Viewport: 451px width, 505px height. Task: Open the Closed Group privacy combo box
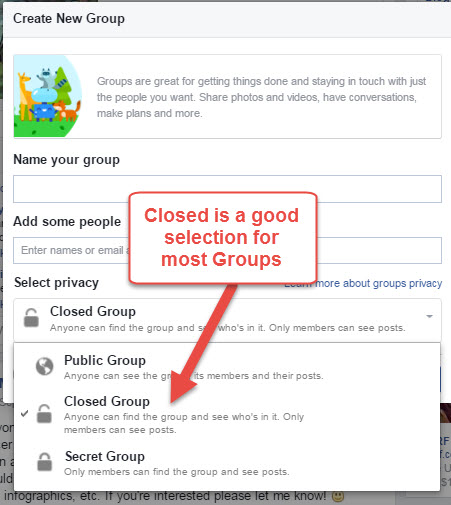227,319
